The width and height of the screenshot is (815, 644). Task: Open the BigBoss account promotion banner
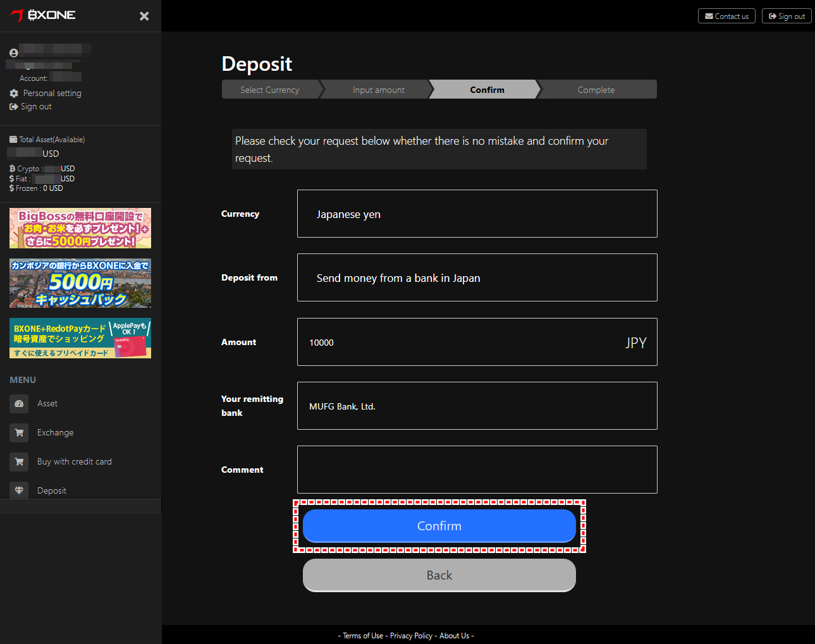(x=80, y=228)
